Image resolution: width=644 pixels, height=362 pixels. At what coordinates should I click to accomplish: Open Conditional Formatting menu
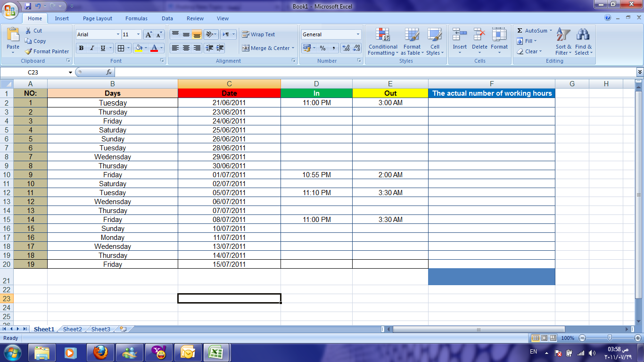pyautogui.click(x=383, y=41)
